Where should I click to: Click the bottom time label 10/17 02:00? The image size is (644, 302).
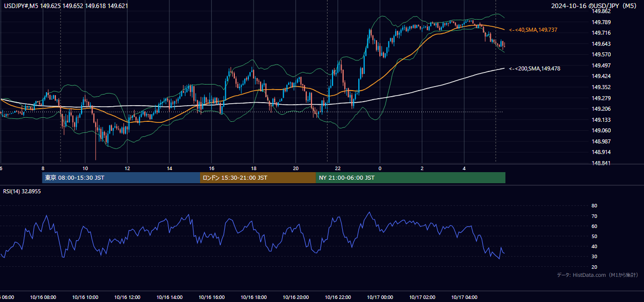pos(422,297)
